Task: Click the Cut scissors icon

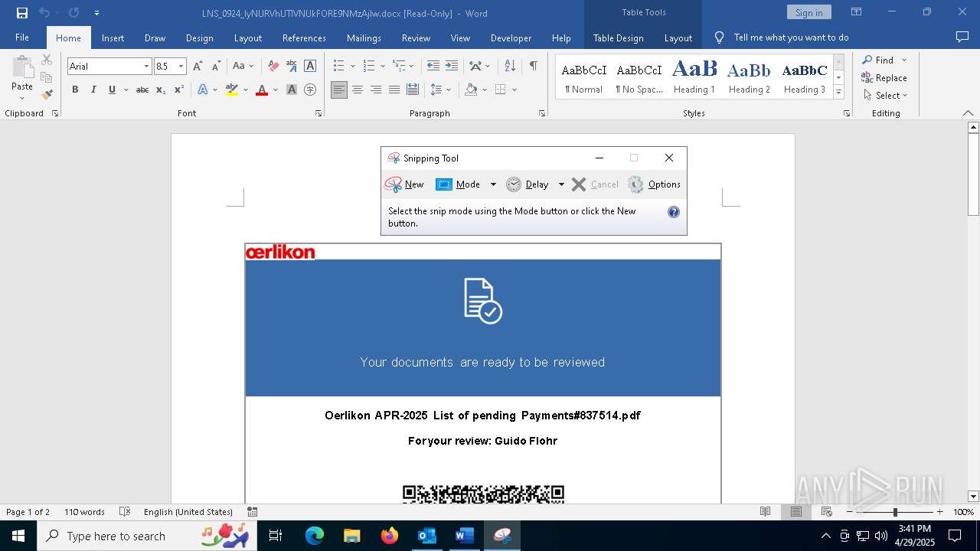Action: click(47, 60)
